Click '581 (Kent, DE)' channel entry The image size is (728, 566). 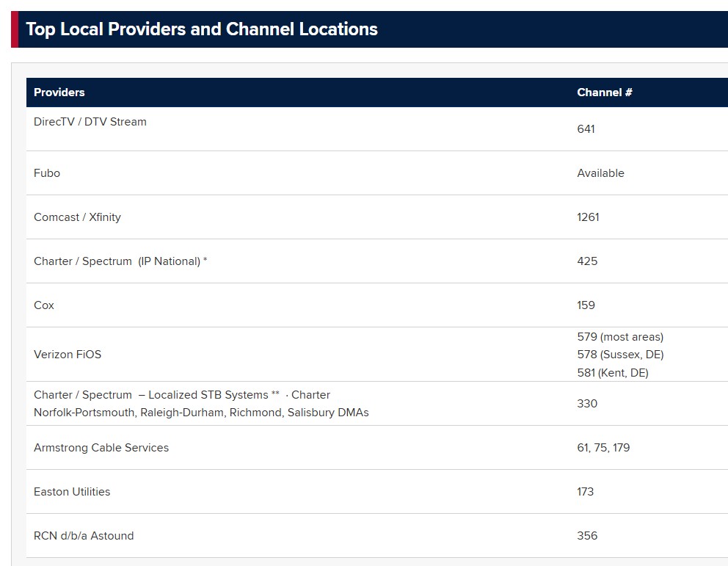tap(612, 373)
